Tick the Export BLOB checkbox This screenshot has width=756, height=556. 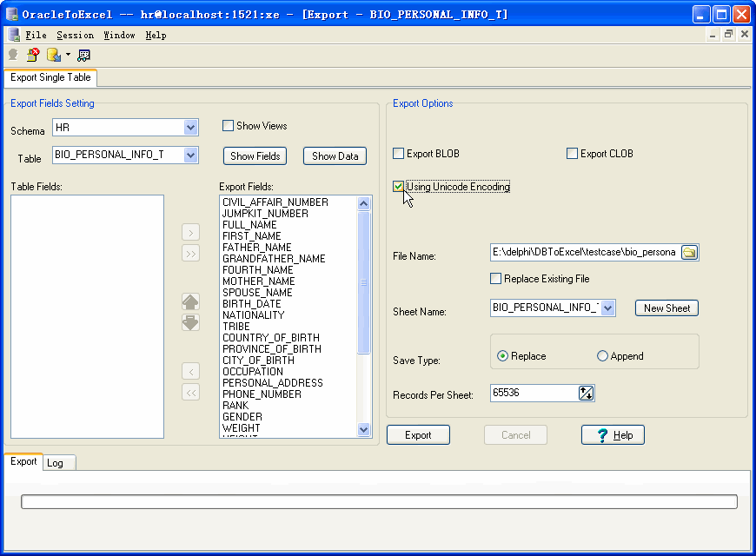pyautogui.click(x=398, y=154)
